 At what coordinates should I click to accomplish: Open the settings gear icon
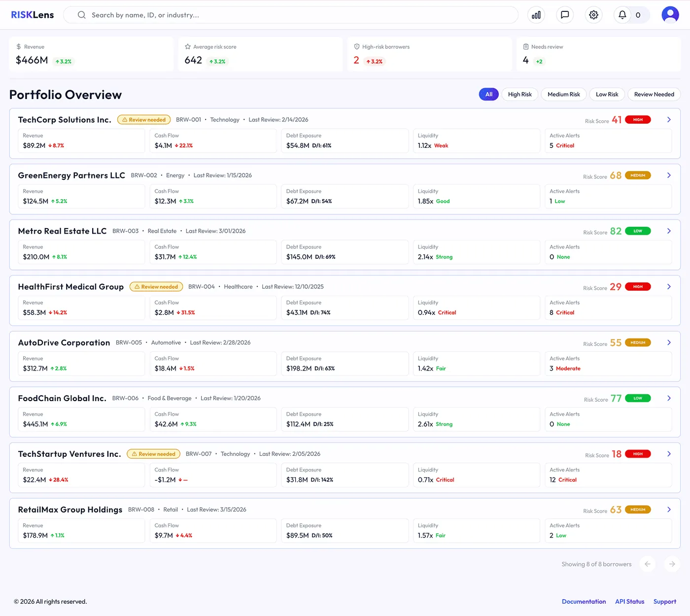coord(594,15)
